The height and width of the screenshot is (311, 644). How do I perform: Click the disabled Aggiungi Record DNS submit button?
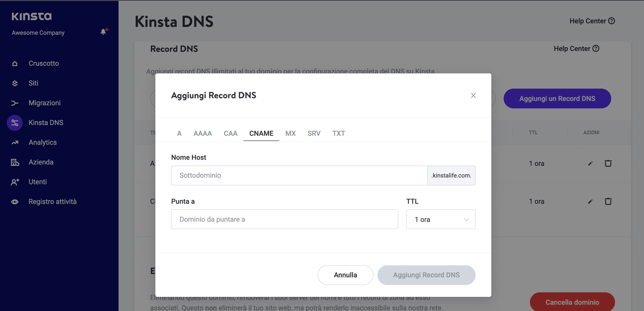[x=426, y=275]
